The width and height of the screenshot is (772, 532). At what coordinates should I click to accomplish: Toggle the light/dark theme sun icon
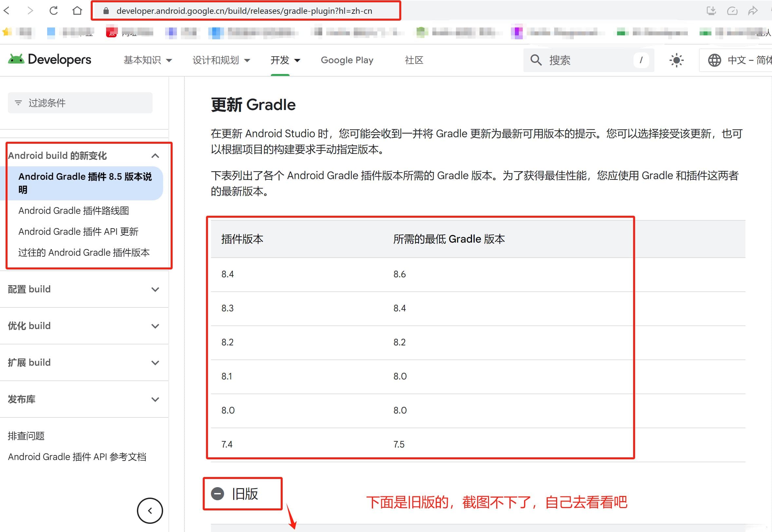[x=676, y=60]
